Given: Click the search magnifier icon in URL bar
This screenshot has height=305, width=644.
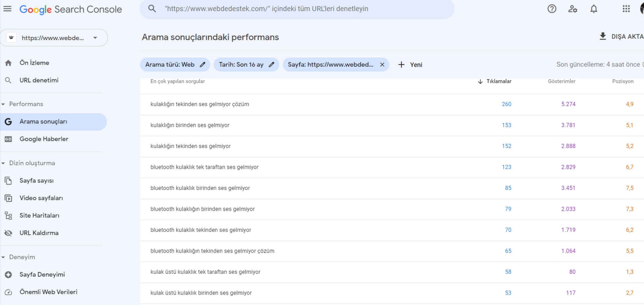Looking at the screenshot, I should pyautogui.click(x=152, y=9).
